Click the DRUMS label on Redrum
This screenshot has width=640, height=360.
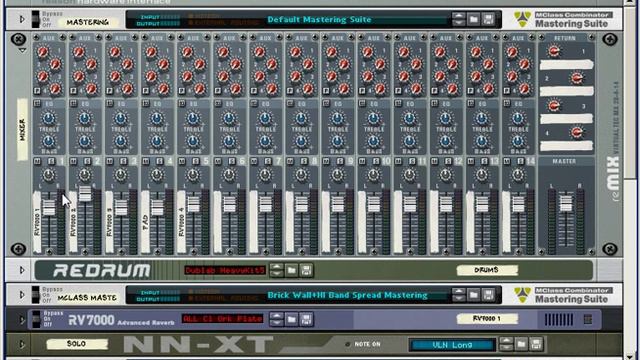pyautogui.click(x=487, y=270)
